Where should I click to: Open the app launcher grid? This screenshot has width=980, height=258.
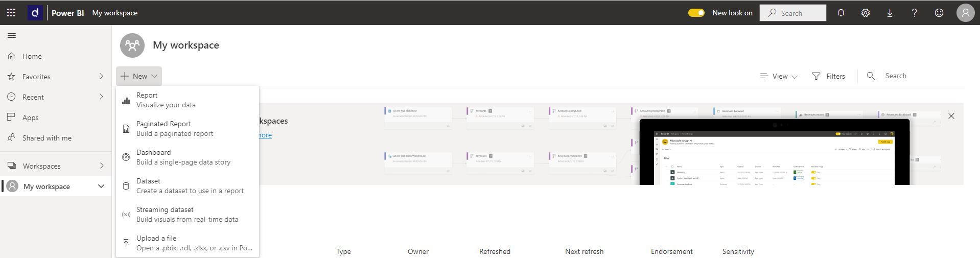[x=11, y=13]
